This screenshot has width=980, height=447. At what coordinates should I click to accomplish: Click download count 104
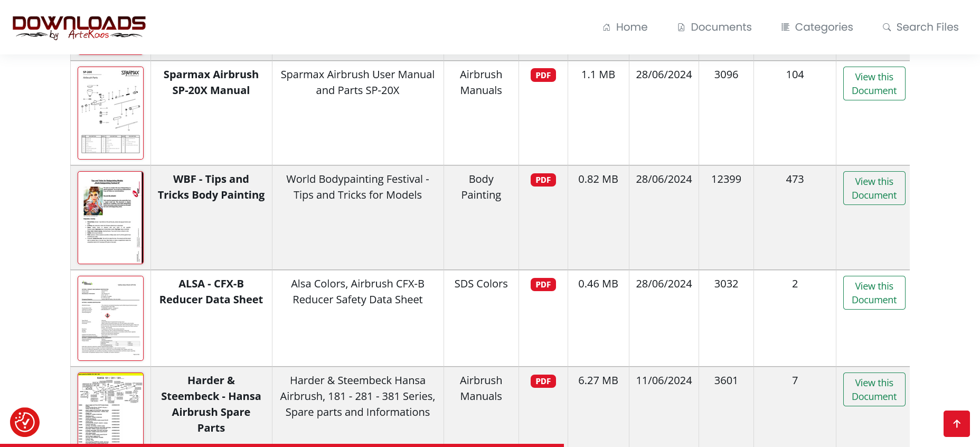pos(795,74)
